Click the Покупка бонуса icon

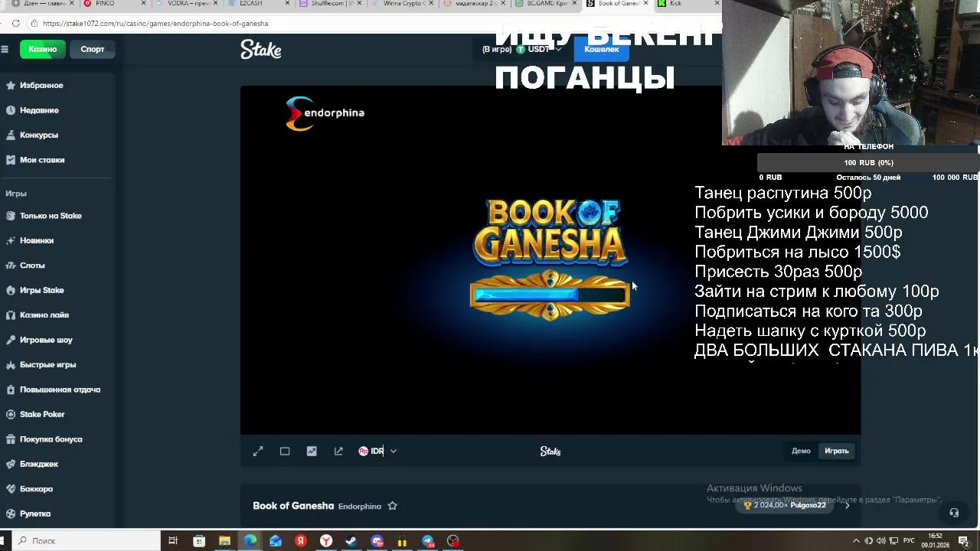(11, 439)
